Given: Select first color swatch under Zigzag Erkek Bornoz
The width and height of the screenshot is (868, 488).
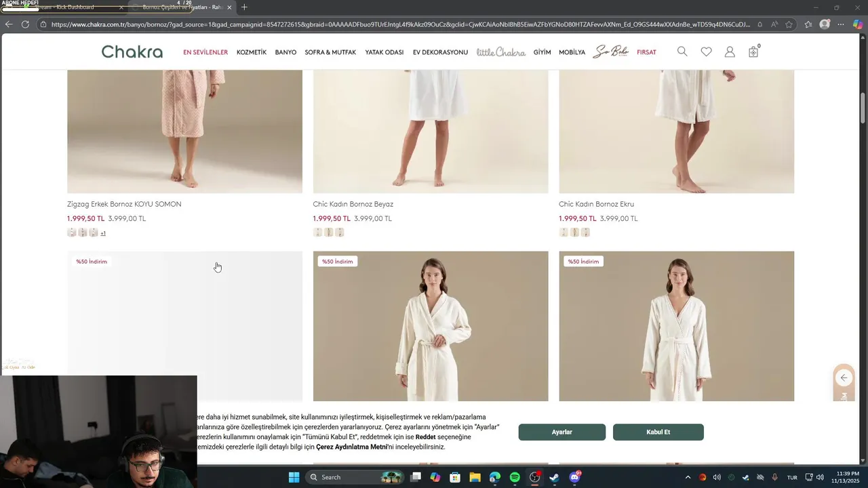Looking at the screenshot, I should click(x=72, y=232).
